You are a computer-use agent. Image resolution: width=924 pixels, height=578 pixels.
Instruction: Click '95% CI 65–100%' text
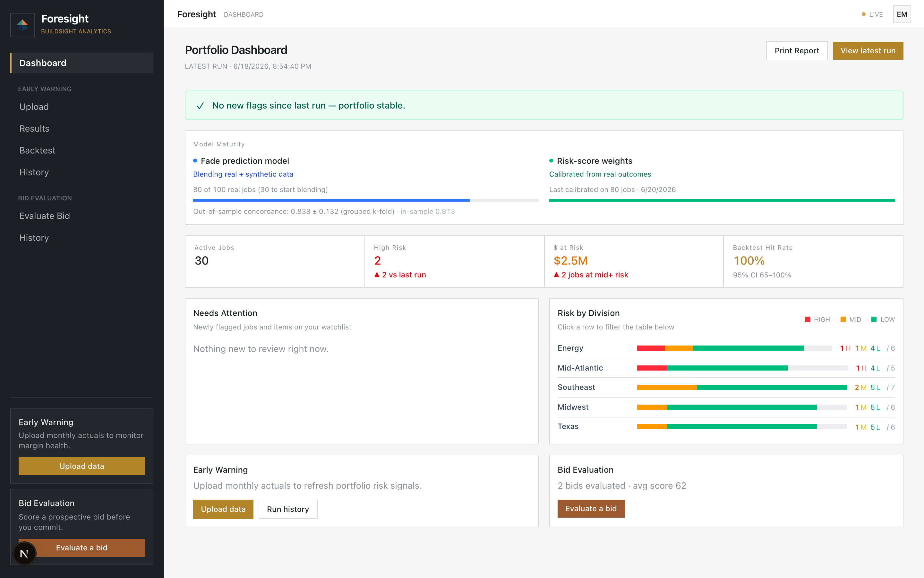point(762,275)
